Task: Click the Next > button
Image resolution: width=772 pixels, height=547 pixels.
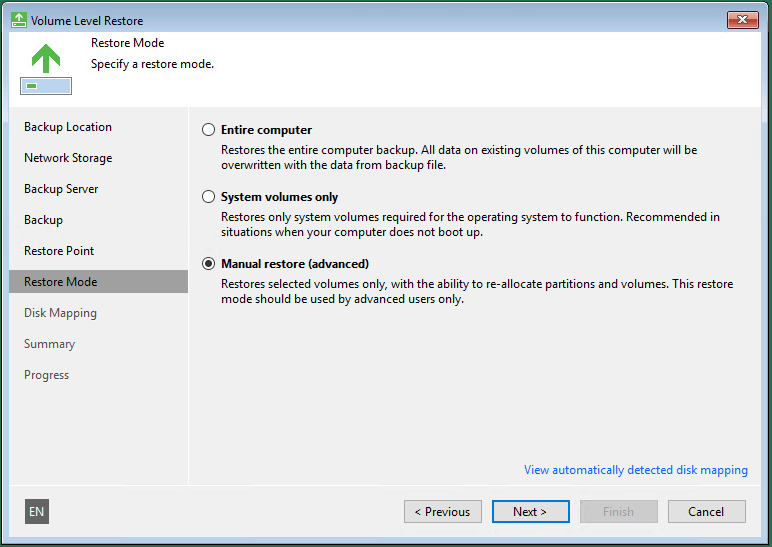Action: coord(531,512)
